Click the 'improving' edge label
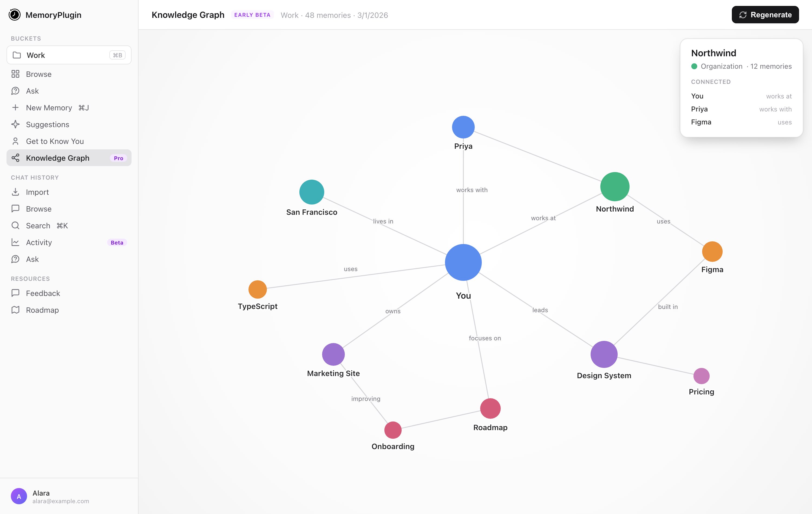 point(366,399)
